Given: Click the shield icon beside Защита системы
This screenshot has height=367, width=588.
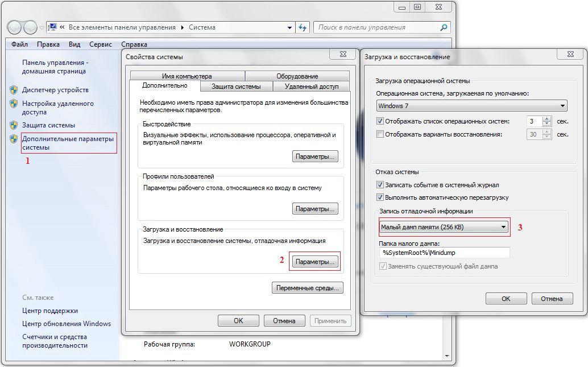Looking at the screenshot, I should pos(14,125).
